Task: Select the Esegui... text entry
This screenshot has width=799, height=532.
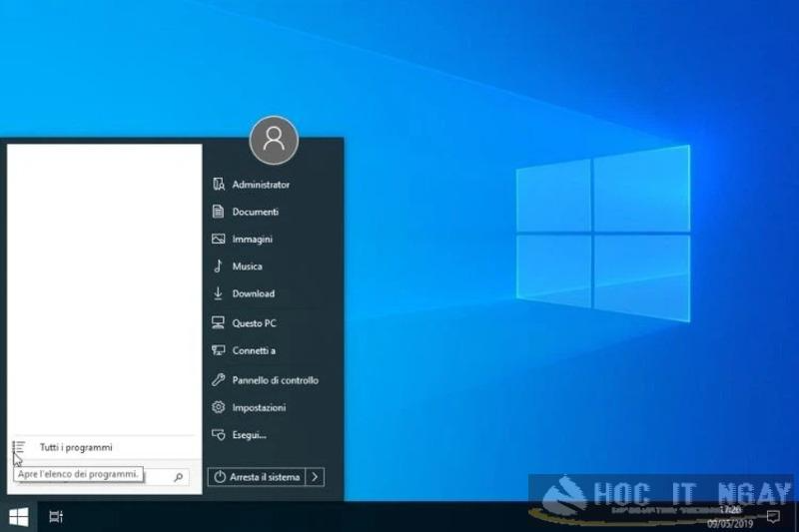Action: click(249, 435)
